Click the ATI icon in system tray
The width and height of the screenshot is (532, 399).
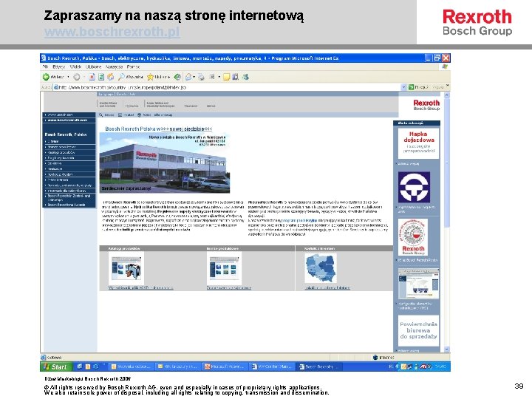click(x=423, y=366)
